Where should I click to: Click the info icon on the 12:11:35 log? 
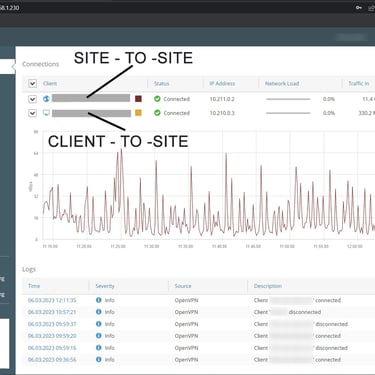tap(98, 300)
